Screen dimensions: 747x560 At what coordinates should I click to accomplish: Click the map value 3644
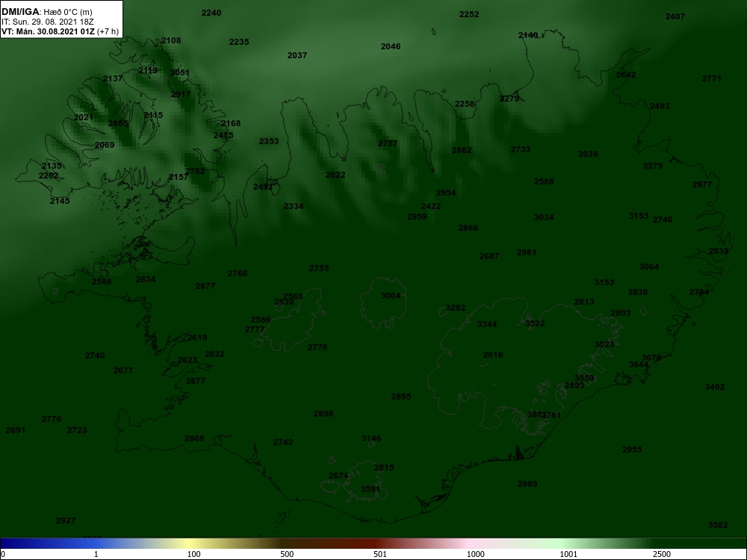pyautogui.click(x=639, y=365)
